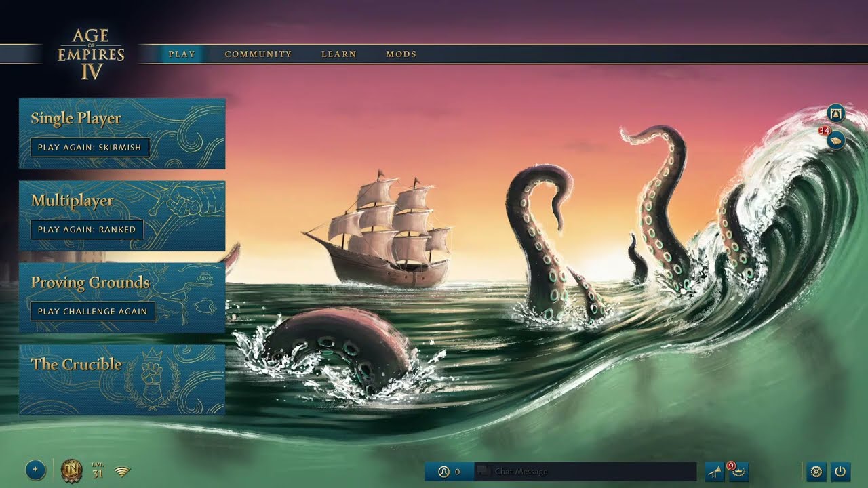Open the Crucible panel
This screenshot has height=488, width=868.
(x=122, y=380)
